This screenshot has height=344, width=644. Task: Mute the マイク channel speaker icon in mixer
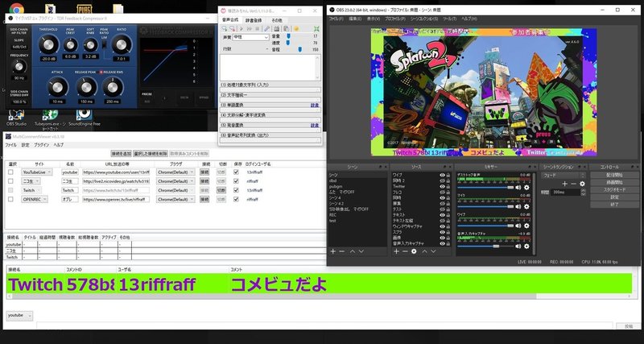click(518, 207)
